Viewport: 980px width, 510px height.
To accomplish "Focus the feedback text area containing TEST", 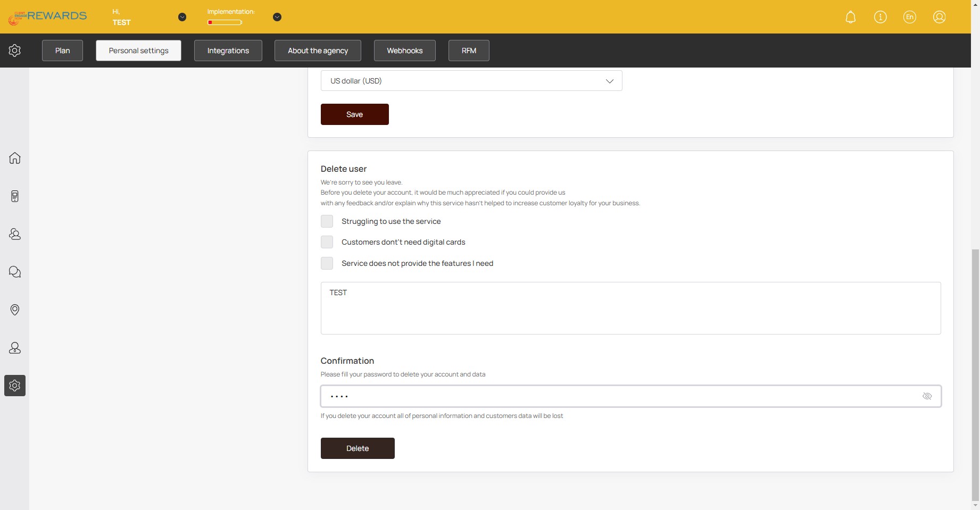I will [630, 308].
